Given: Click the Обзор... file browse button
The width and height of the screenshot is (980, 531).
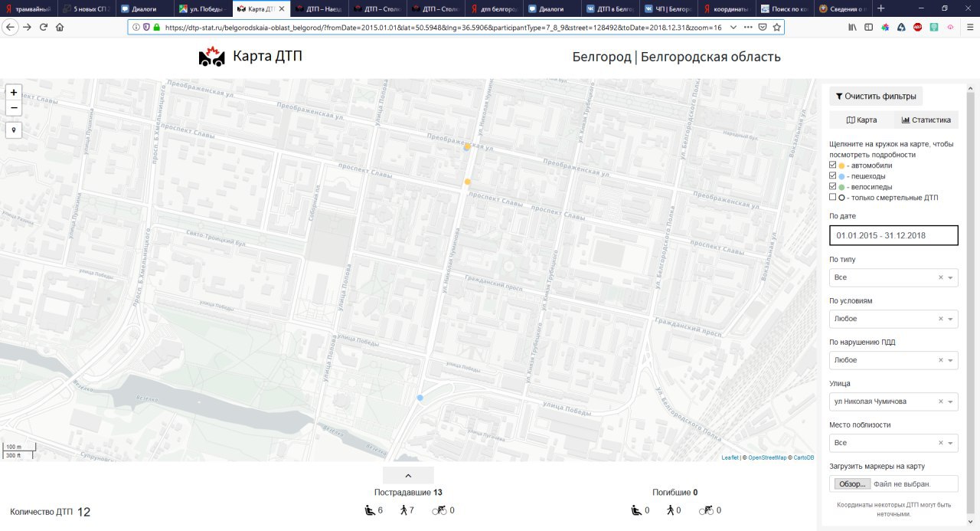Looking at the screenshot, I should 851,484.
